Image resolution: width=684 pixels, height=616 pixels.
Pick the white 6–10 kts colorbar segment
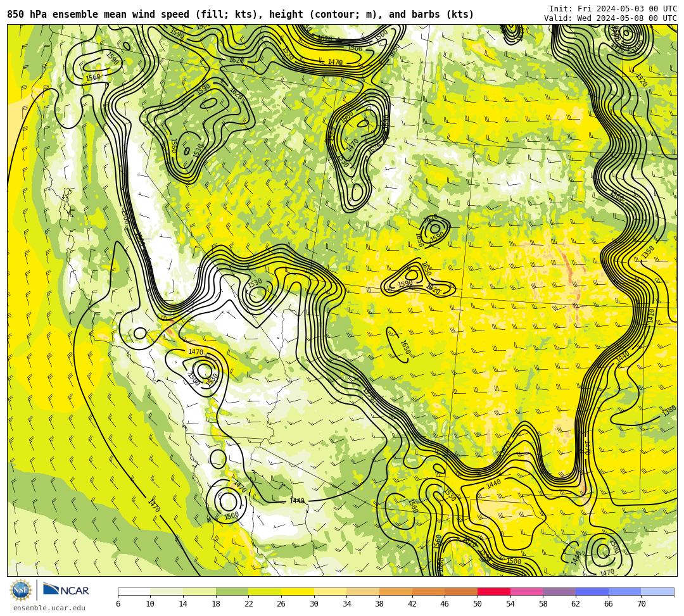[134, 591]
